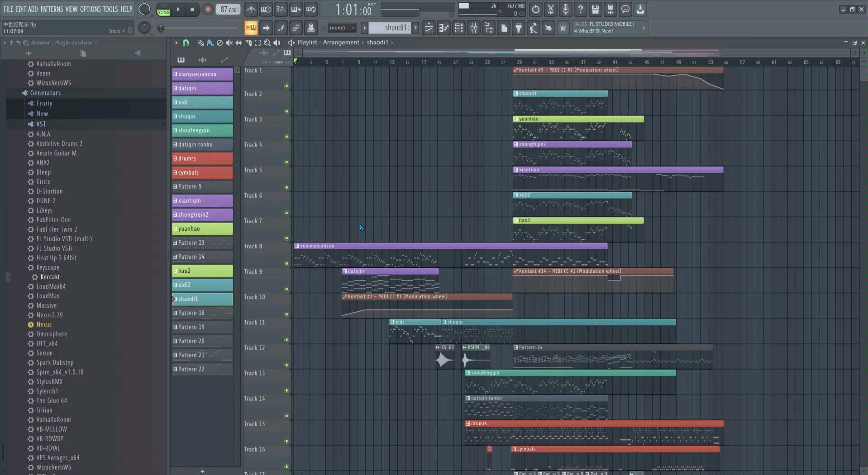Open the Playlist view icon
Viewport: 868px width, 475px height.
point(429,28)
